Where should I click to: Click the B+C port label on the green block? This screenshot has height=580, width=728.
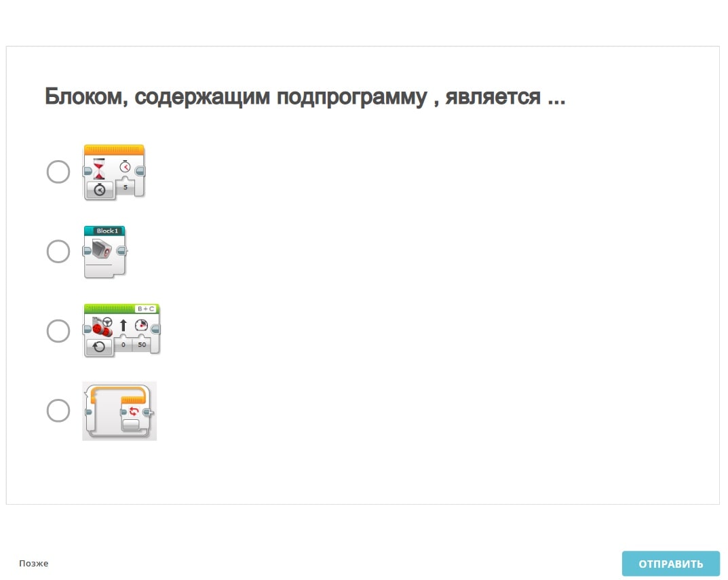coord(147,308)
